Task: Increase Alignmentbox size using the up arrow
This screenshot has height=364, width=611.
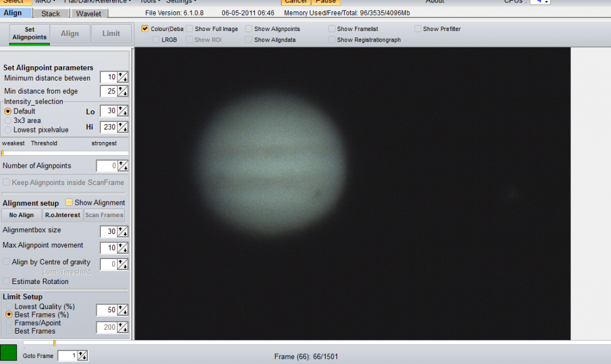Action: click(x=121, y=229)
